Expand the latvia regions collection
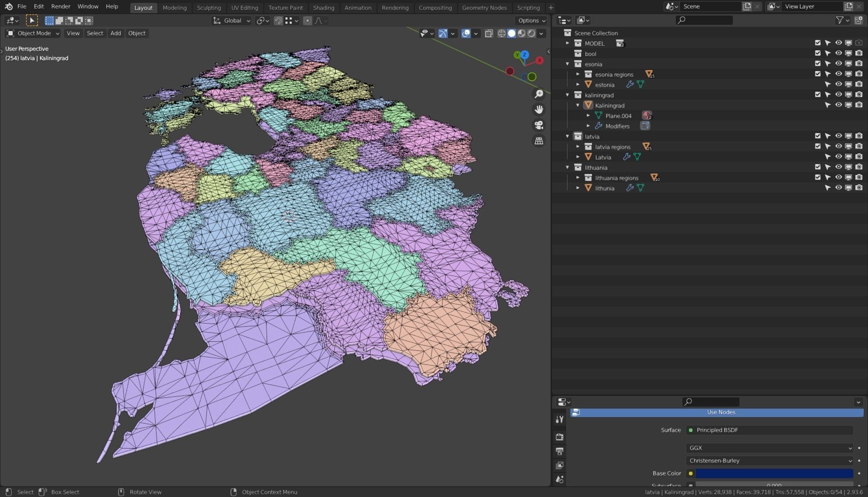The height and width of the screenshot is (497, 868). coord(578,147)
